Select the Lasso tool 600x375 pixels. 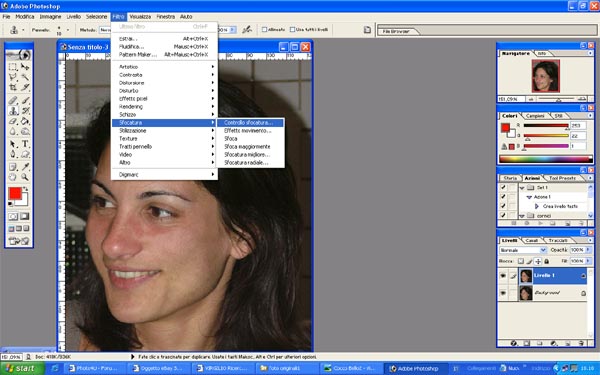pyautogui.click(x=13, y=77)
